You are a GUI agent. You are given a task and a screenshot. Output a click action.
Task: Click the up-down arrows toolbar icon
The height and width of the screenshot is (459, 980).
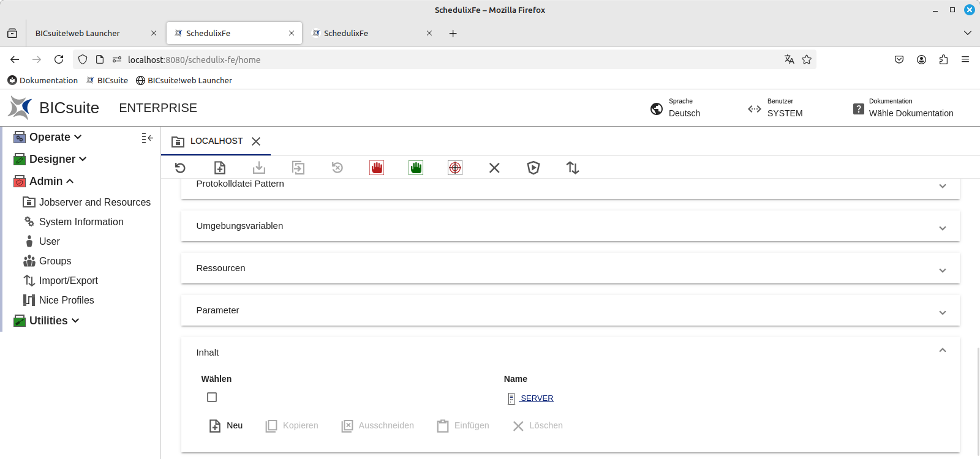coord(573,168)
